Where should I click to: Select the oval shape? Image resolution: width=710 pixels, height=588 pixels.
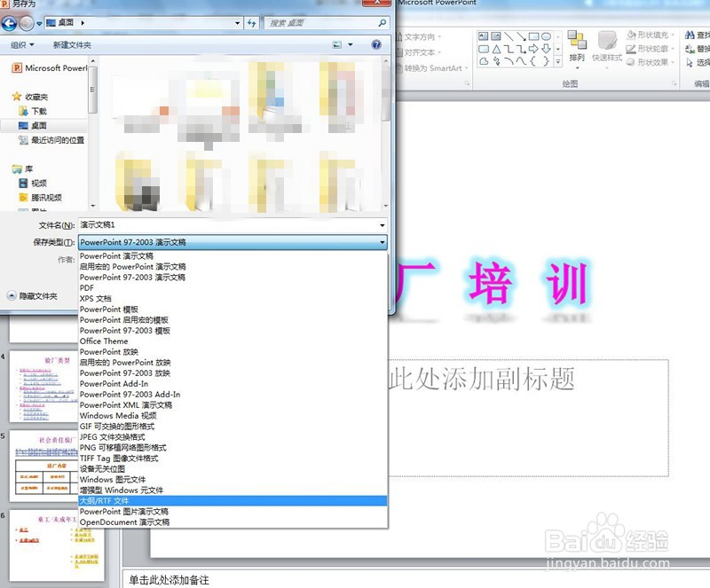(x=546, y=36)
